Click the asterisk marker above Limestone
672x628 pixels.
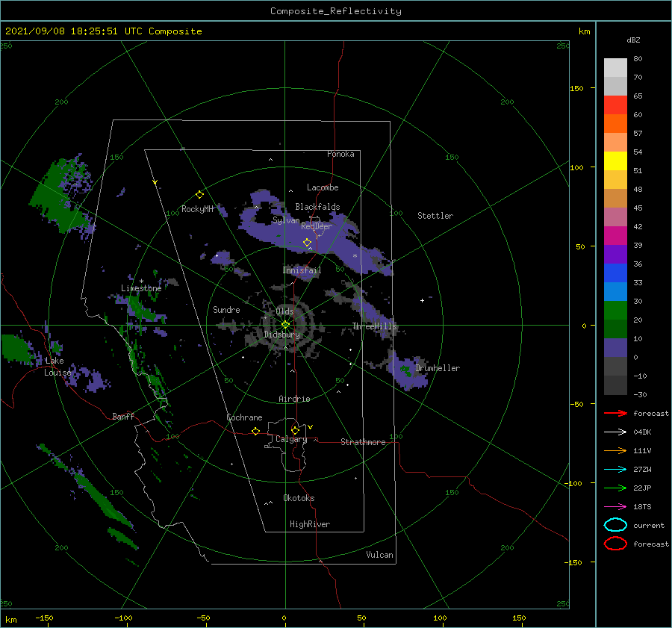(x=141, y=282)
